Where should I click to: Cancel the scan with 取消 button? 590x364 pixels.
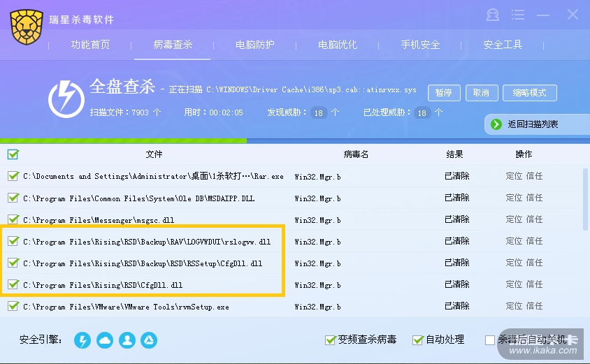(x=482, y=93)
